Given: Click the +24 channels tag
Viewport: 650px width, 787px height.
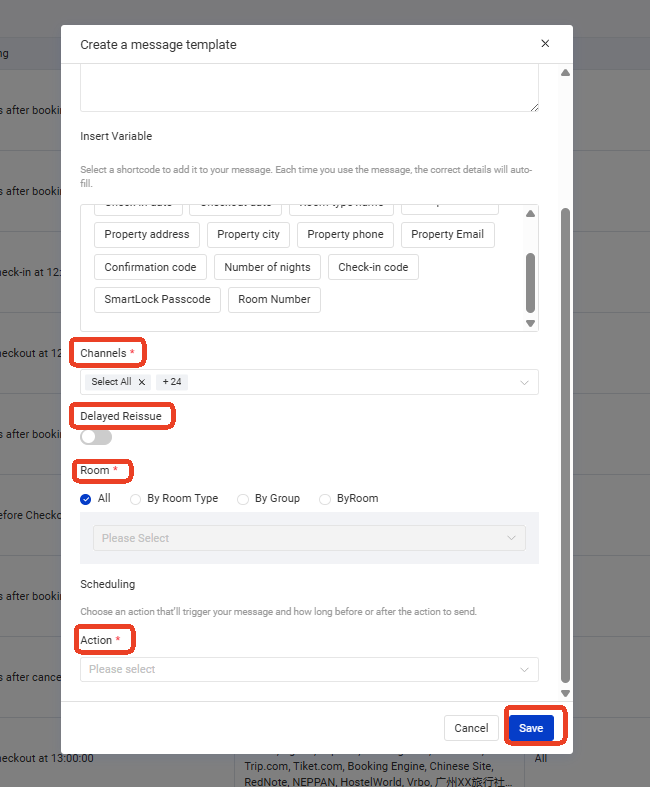Looking at the screenshot, I should coord(172,382).
